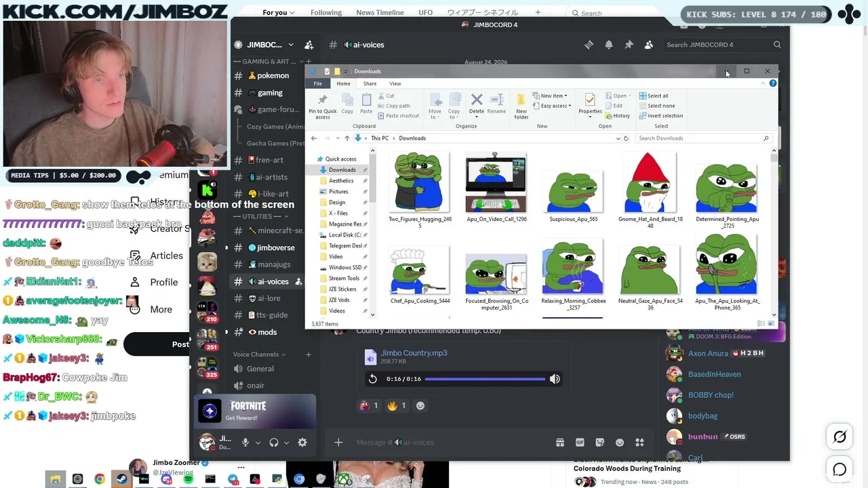Open microphone input options arrow

[258, 443]
